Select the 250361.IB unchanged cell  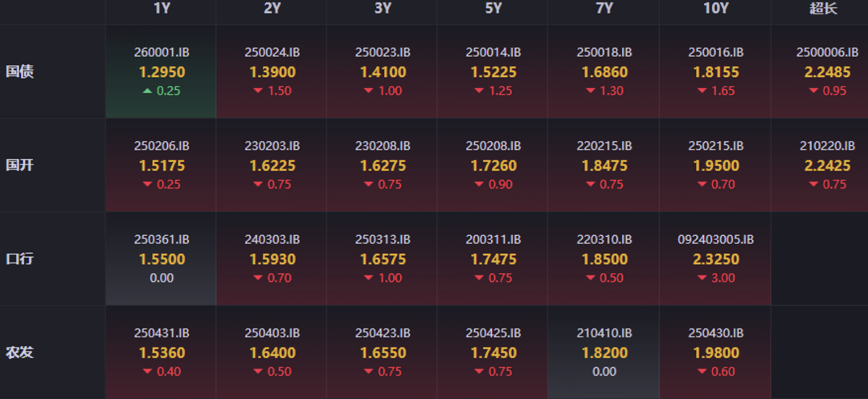pos(161,259)
